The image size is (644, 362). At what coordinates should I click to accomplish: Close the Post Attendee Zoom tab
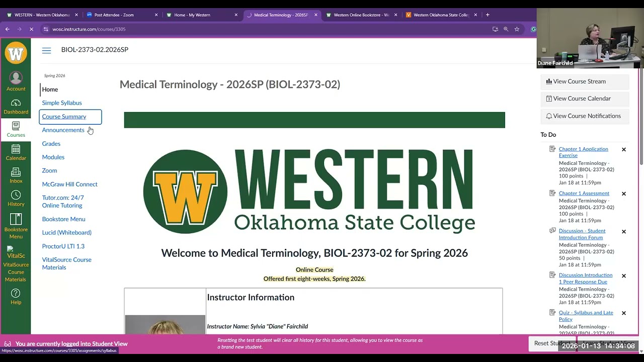click(x=156, y=15)
